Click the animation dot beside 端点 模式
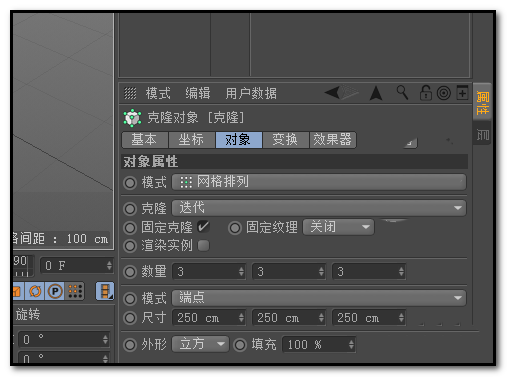Viewport: 507px width, 377px height. click(130, 299)
